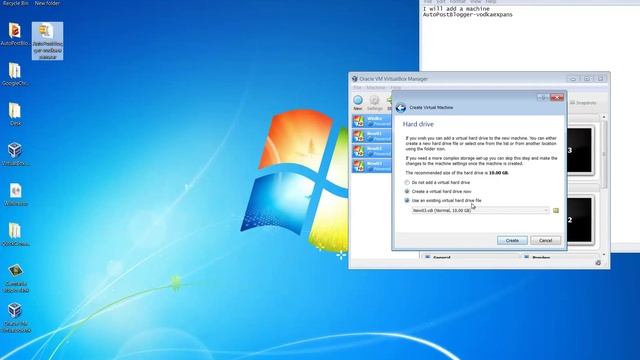Select the GoogleChr... folder on the desktop
This screenshot has width=640, height=360.
tap(15, 74)
